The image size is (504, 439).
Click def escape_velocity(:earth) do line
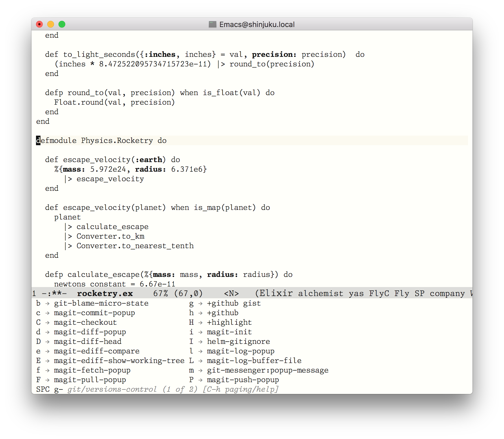pos(112,160)
